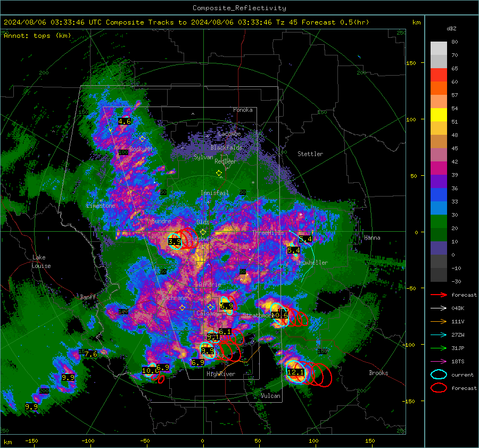This screenshot has height=448, width=479.
Task: Click the 65 dBZ red swatch
Action: point(439,75)
